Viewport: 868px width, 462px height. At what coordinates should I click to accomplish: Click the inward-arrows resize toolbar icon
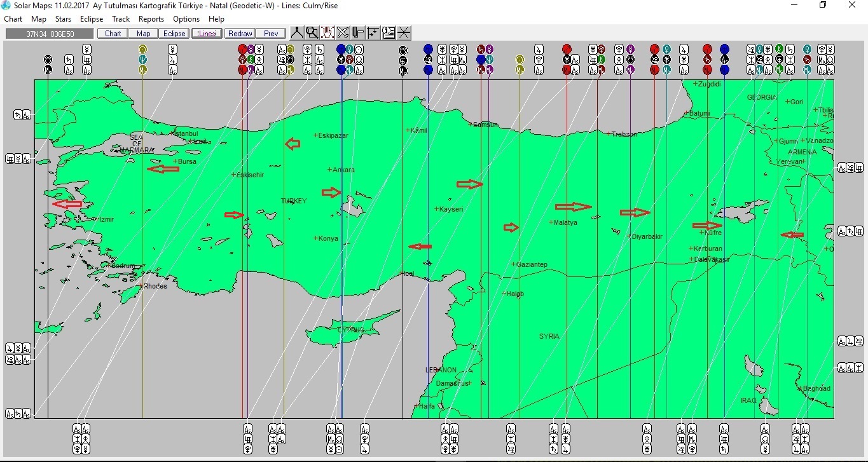point(373,32)
